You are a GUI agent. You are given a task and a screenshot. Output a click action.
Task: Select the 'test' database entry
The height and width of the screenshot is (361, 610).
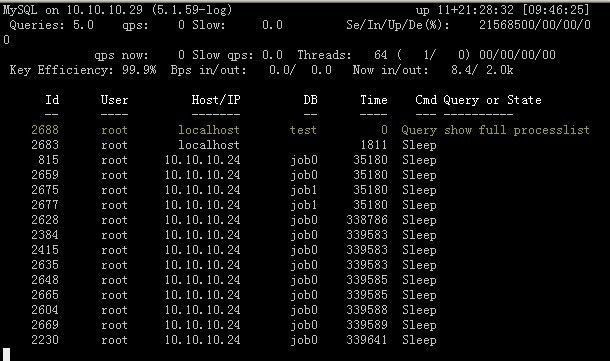[303, 130]
